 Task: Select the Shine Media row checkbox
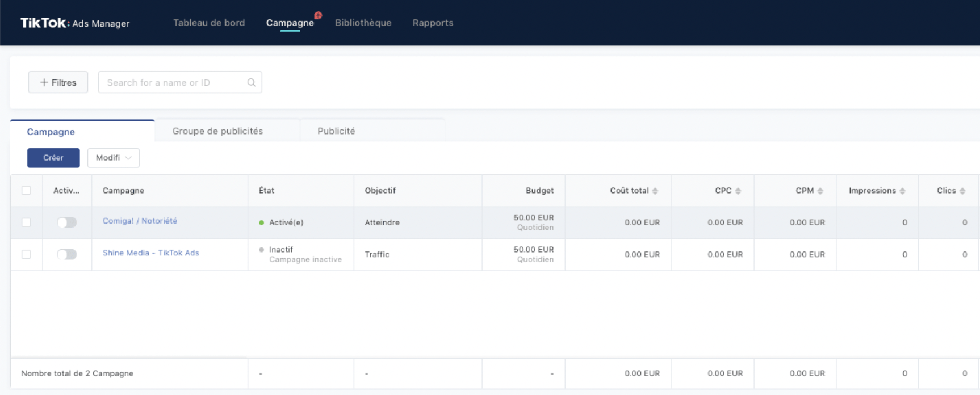26,254
